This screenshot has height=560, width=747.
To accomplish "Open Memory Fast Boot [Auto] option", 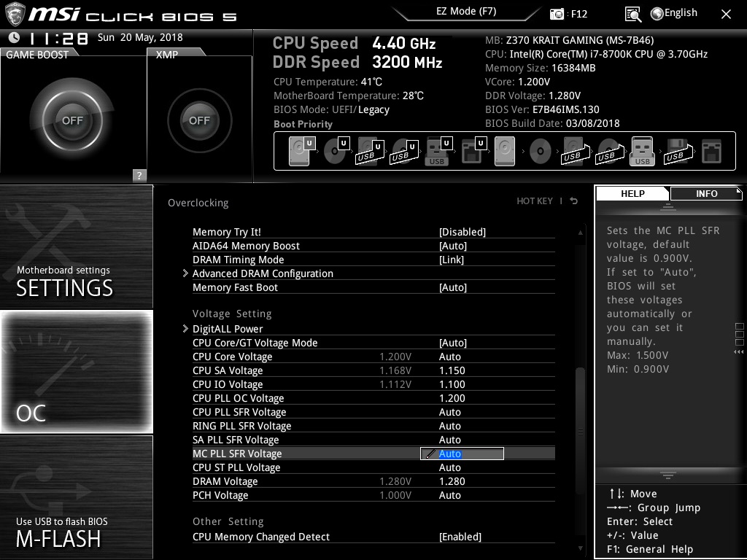I will coord(452,287).
